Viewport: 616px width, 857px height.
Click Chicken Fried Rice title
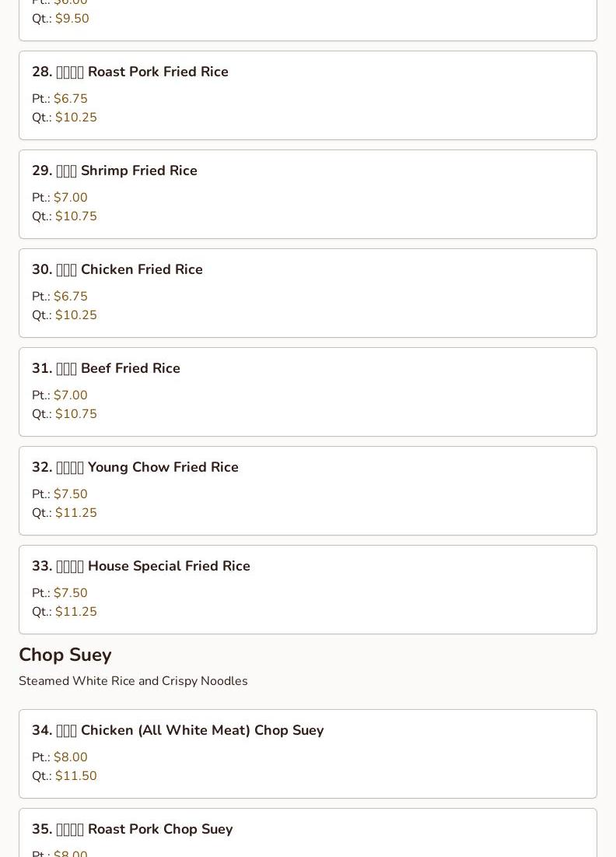tap(117, 269)
